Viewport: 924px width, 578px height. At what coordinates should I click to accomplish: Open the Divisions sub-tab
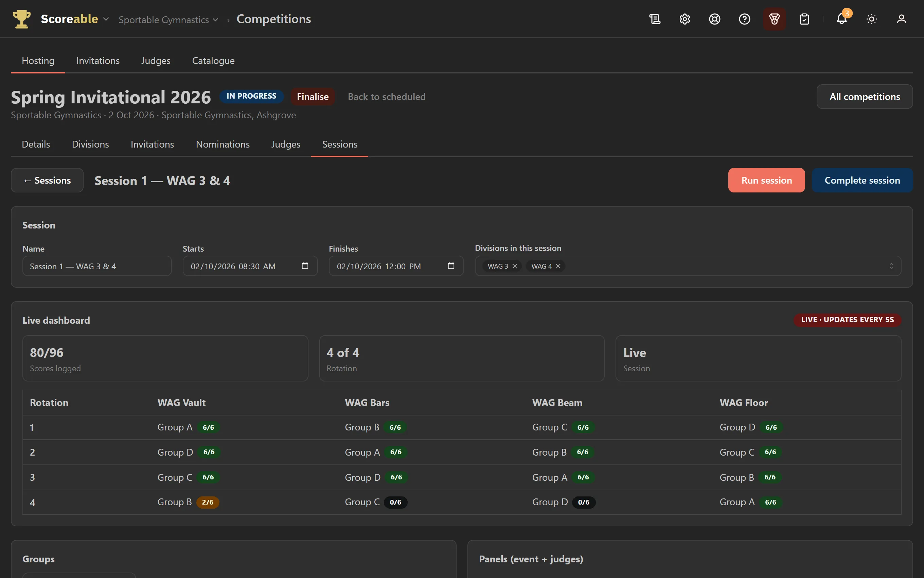pos(90,144)
